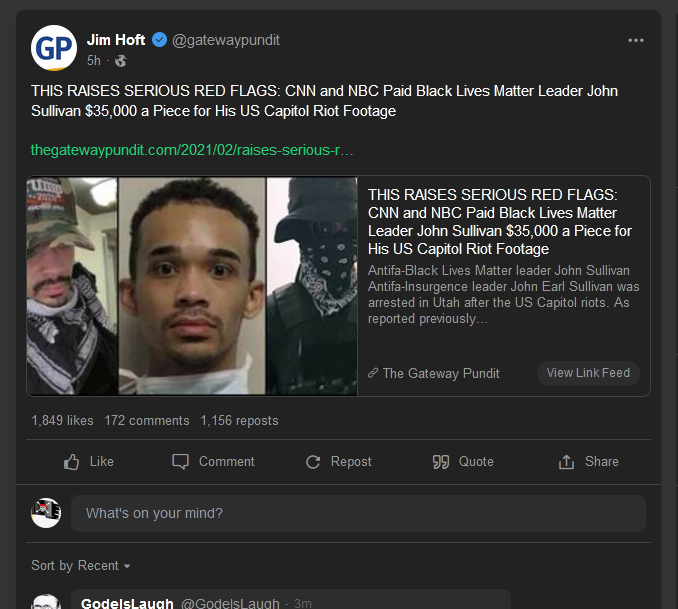Viewport: 678px width, 609px height.
Task: Open link preview headline about CNN and NBC
Action: point(500,222)
